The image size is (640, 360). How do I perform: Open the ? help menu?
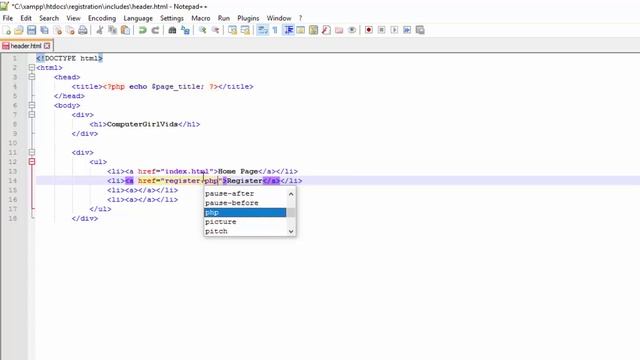pyautogui.click(x=300, y=18)
